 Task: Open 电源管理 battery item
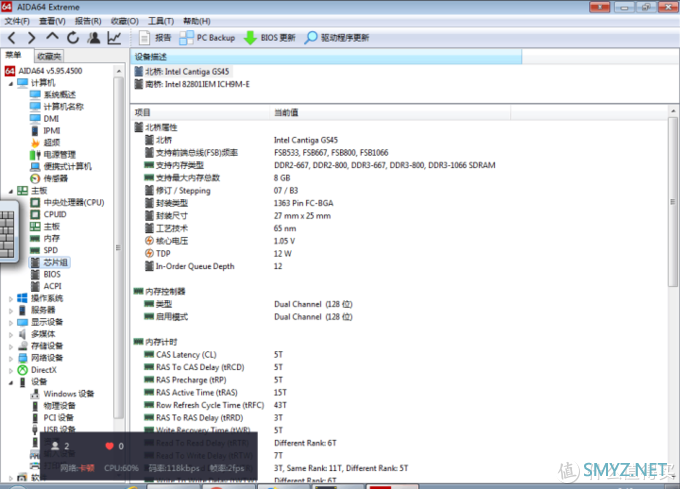(x=53, y=154)
